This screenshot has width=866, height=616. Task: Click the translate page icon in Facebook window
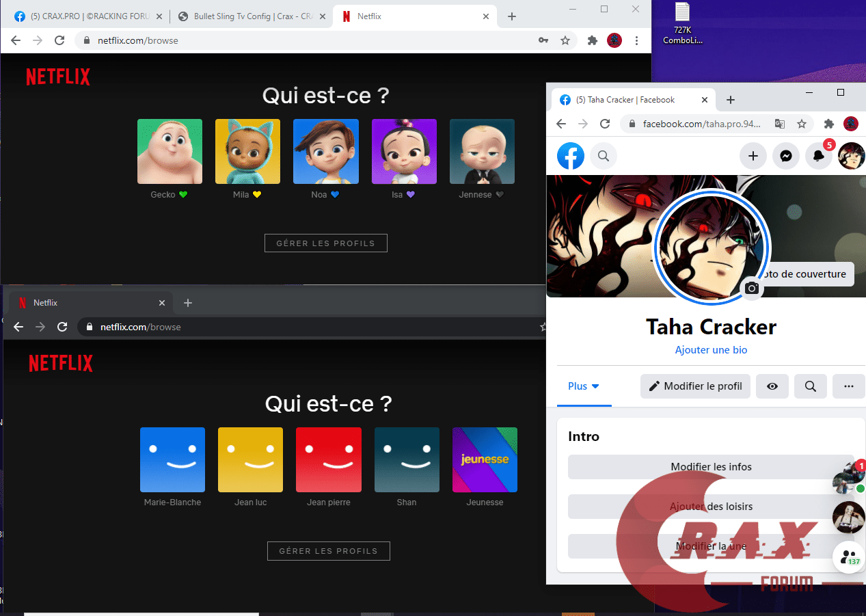pos(780,124)
